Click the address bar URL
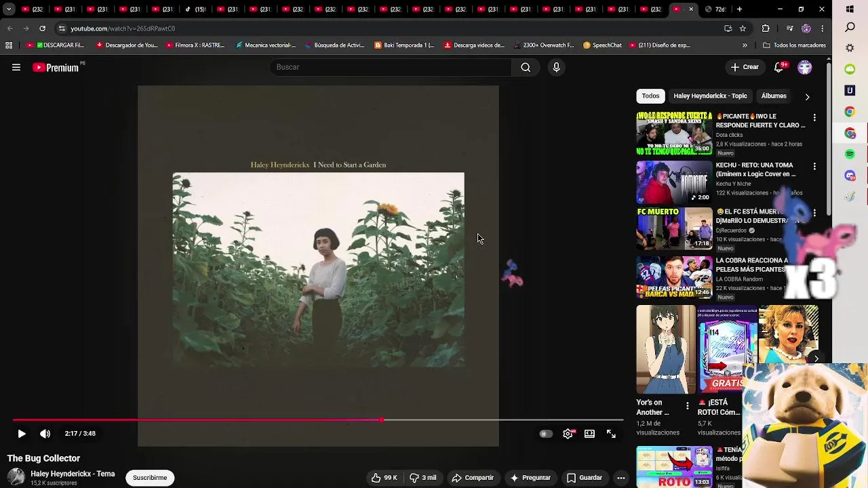 (x=123, y=28)
